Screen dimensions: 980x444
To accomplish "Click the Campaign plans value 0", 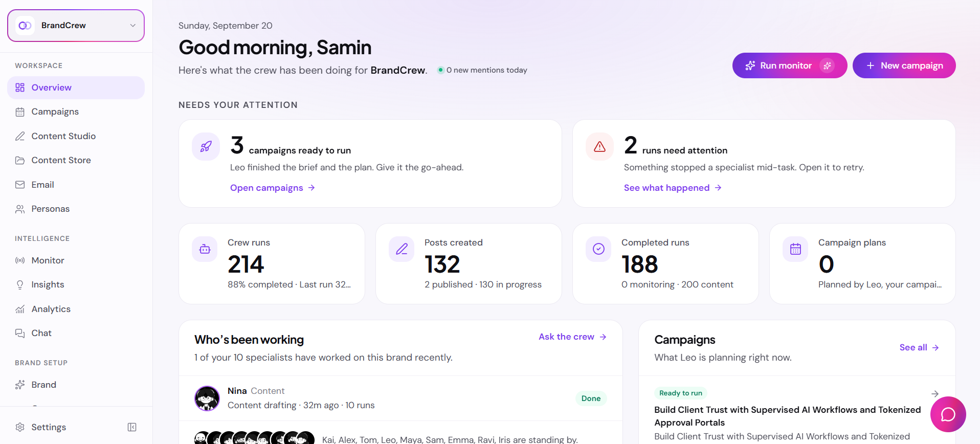I will click(x=826, y=264).
